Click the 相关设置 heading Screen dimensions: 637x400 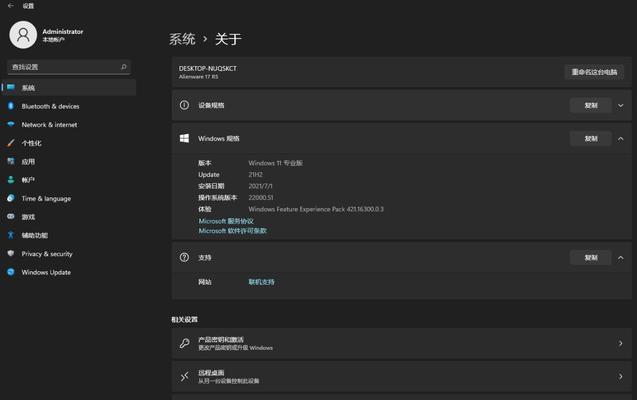pyautogui.click(x=184, y=320)
